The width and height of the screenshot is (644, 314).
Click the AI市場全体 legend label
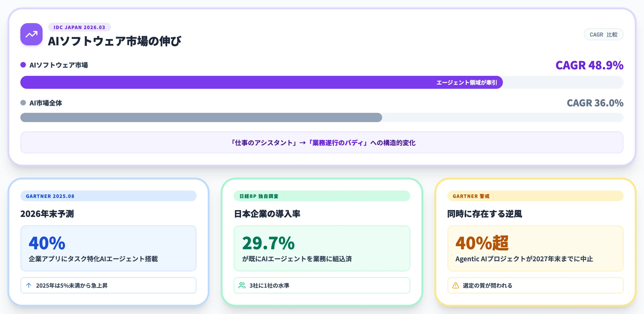pos(46,103)
